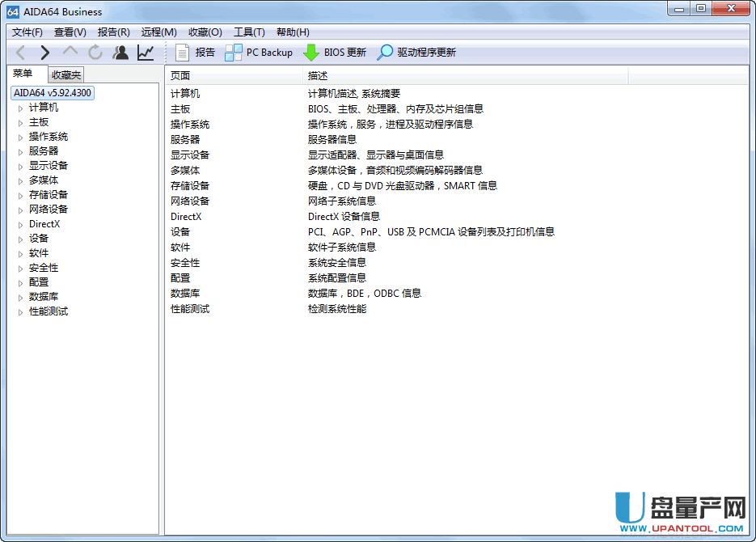Viewport: 756px width, 542px height.
Task: Open the graph chart icon
Action: tap(146, 53)
